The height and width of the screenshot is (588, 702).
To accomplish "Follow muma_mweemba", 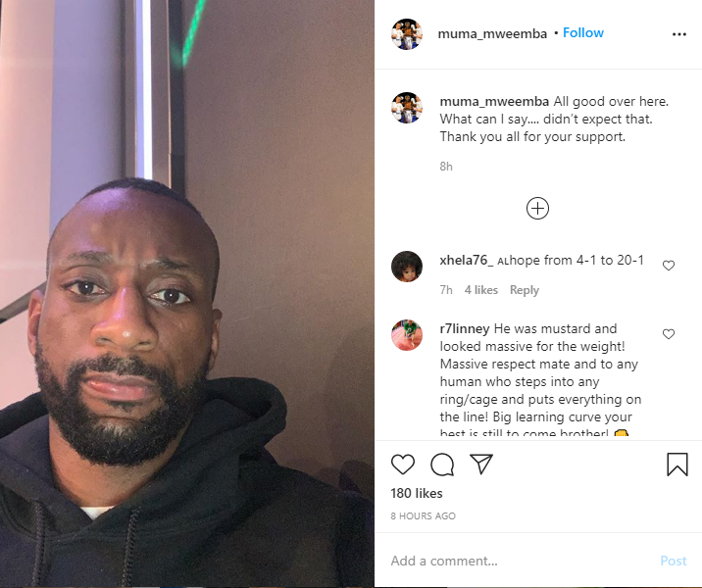I will tap(583, 32).
